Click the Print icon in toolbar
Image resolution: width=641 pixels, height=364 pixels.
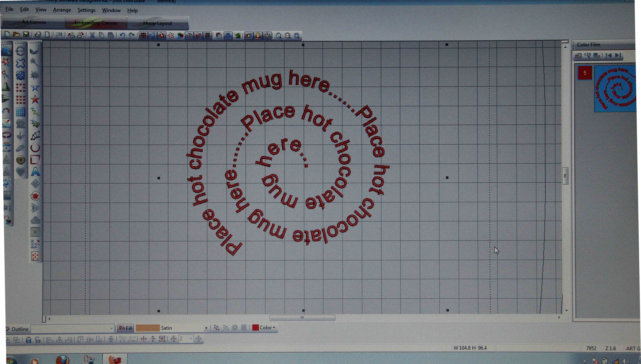point(38,35)
